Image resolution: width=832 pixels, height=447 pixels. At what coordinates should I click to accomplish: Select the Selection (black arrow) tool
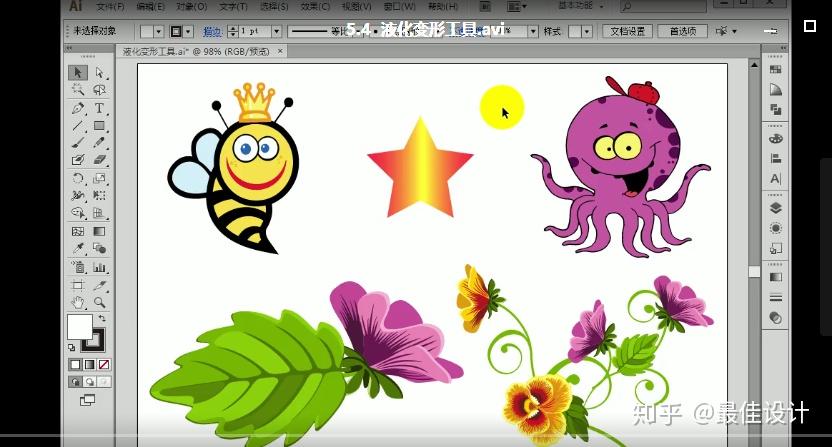tap(78, 72)
